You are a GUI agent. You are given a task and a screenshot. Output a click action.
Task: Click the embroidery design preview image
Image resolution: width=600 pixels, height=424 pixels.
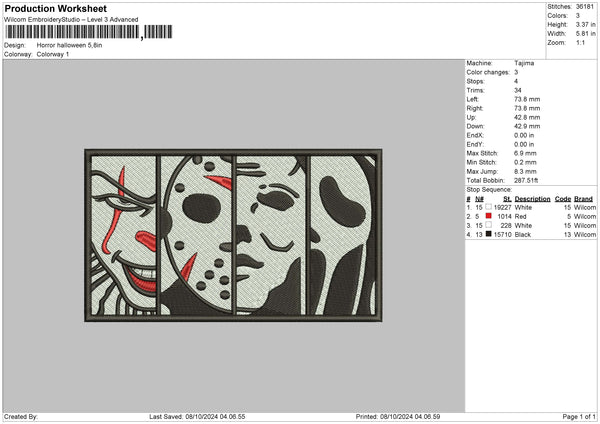pos(233,235)
